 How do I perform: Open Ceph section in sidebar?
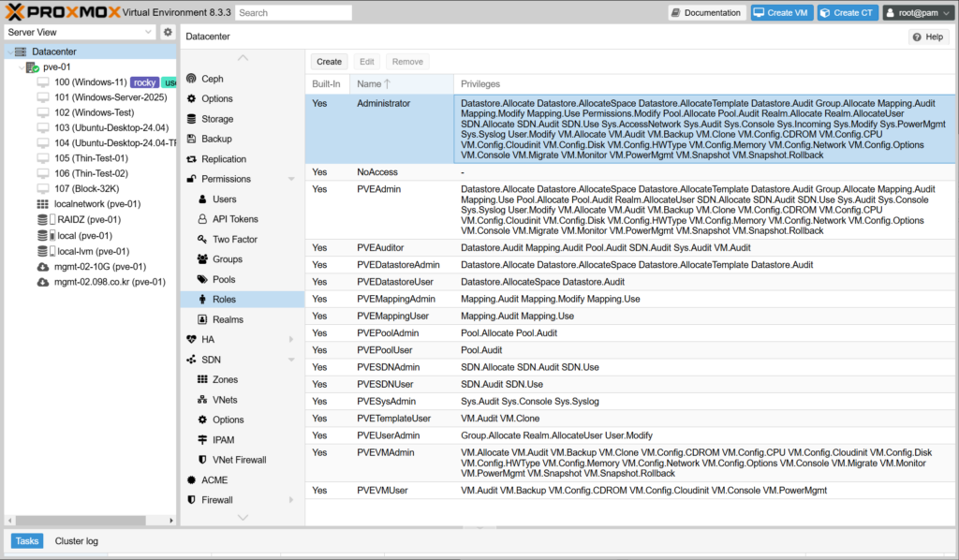click(x=212, y=79)
